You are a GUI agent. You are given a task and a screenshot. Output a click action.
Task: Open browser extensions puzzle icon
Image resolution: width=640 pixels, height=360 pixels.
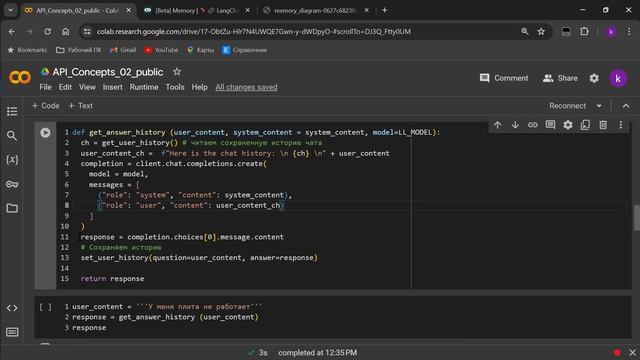pos(584,31)
